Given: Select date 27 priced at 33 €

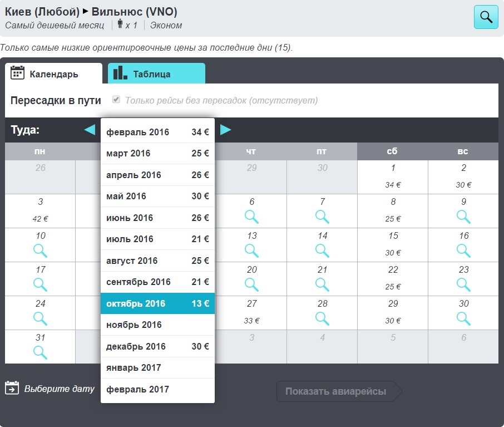Looking at the screenshot, I should [252, 312].
